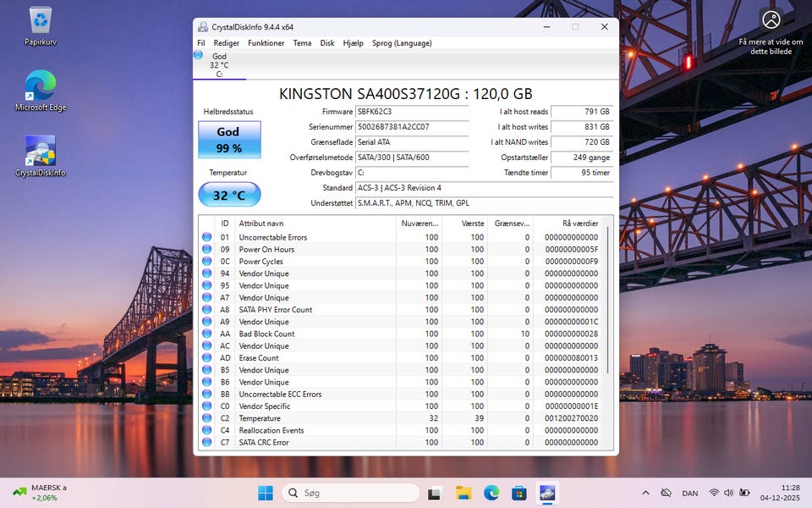This screenshot has width=812, height=508.
Task: Open the Papirkurv recycle bin icon
Action: [40, 23]
